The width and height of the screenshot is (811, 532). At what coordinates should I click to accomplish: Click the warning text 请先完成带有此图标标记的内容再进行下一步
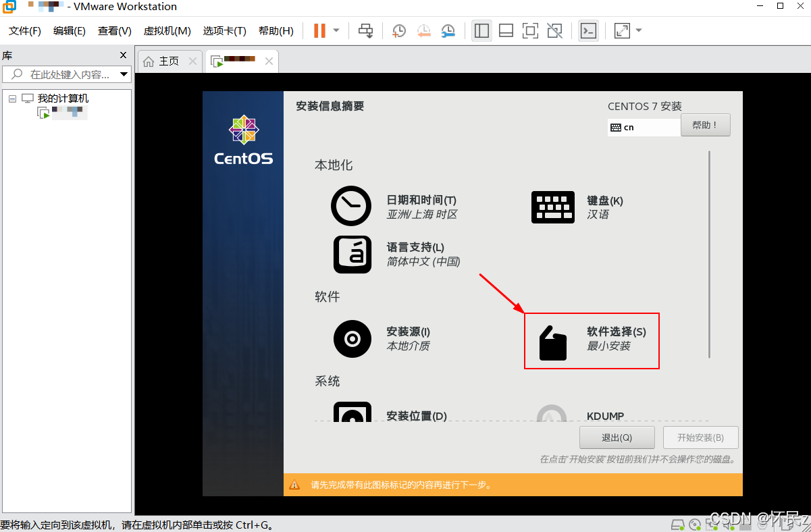coord(401,485)
